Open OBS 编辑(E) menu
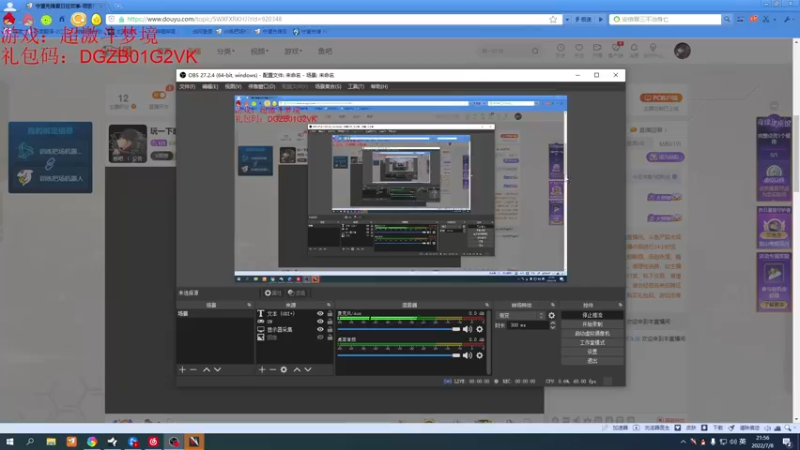This screenshot has width=800, height=450. [x=210, y=87]
